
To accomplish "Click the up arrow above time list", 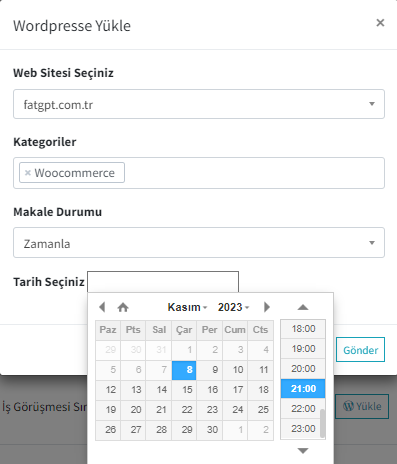I will pos(303,307).
